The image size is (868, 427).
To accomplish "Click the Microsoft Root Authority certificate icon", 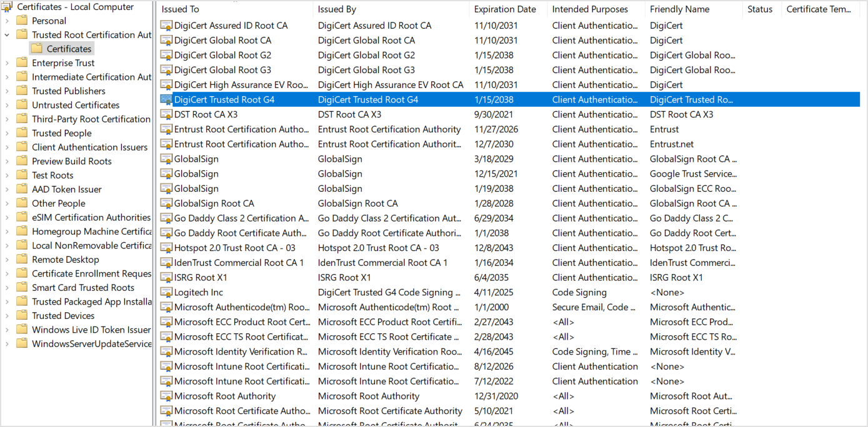I will click(166, 396).
